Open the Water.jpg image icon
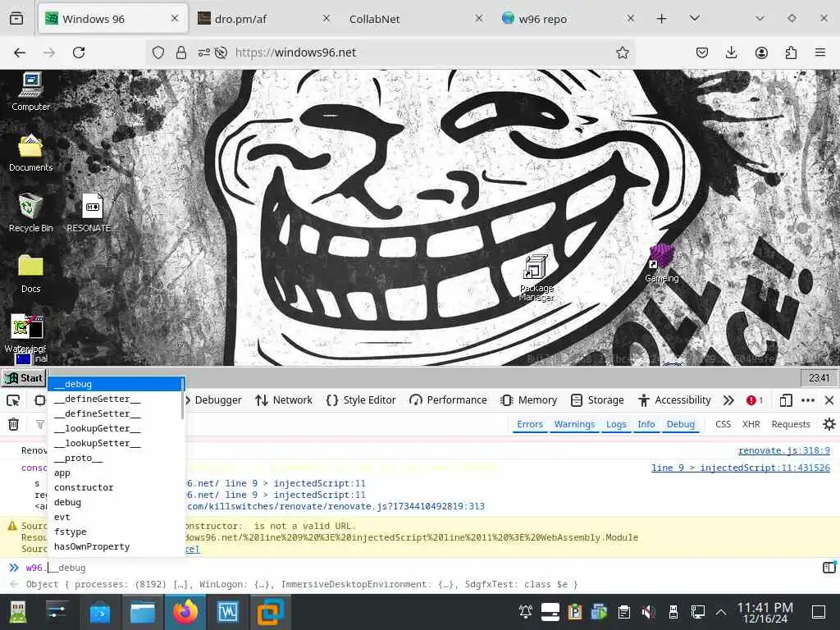The image size is (840, 630). [25, 333]
